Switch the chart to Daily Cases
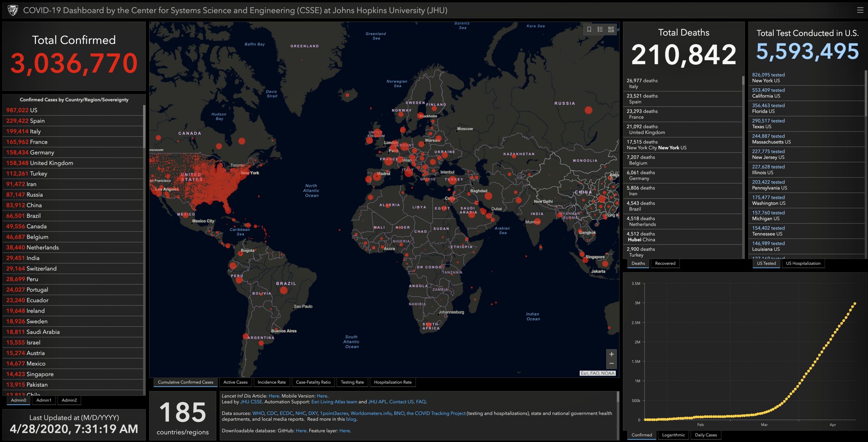 point(706,435)
